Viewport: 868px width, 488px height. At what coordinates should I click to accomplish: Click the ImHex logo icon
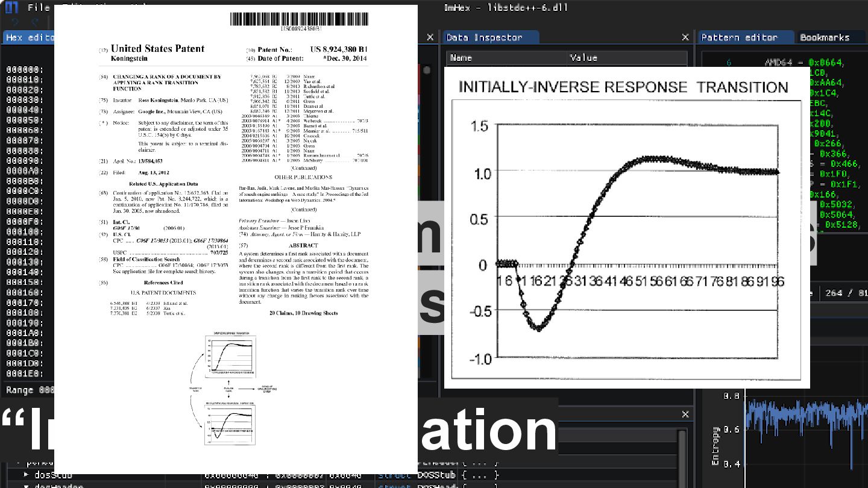[x=12, y=8]
